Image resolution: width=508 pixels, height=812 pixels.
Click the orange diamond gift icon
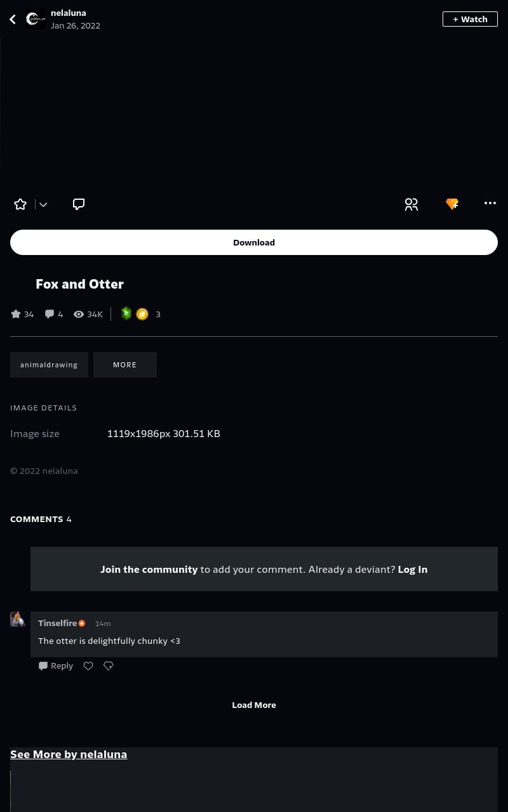452,204
